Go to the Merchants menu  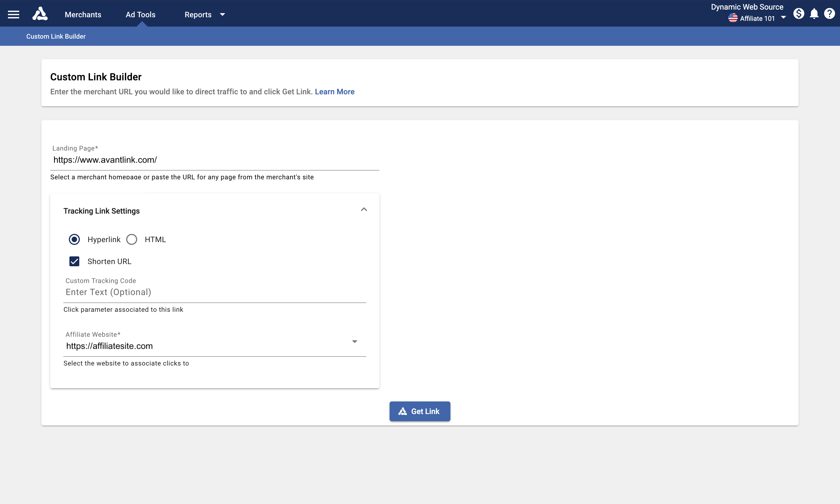click(83, 15)
